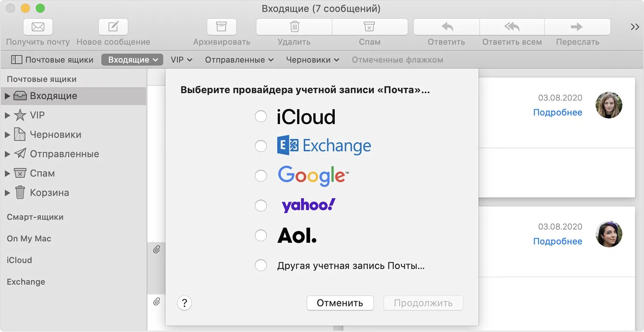Open the VIP favorites bar dropdown
Viewport: 644px width, 332px height.
click(x=182, y=60)
